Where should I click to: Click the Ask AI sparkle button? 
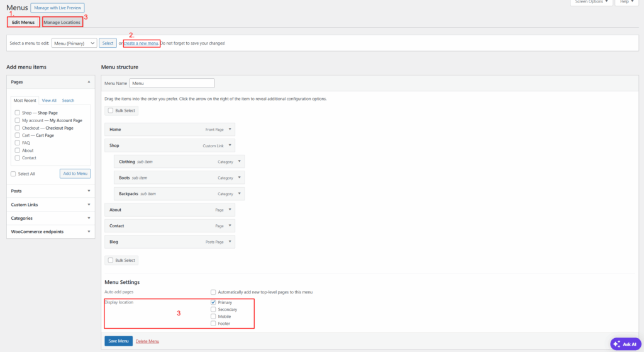pyautogui.click(x=625, y=344)
